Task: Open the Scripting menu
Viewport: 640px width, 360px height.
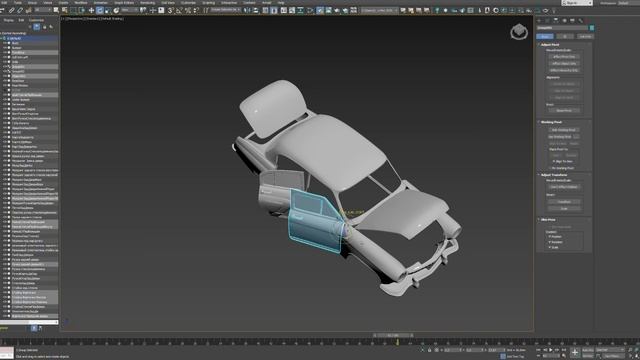Action: pos(208,3)
